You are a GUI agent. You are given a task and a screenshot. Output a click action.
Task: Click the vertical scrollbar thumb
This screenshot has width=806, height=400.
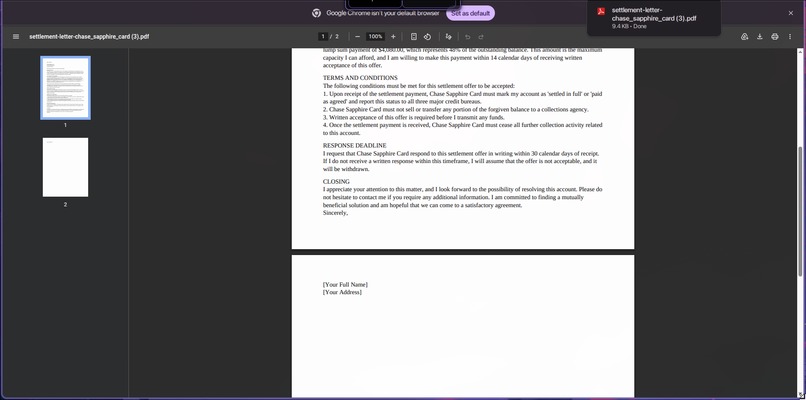(x=800, y=211)
